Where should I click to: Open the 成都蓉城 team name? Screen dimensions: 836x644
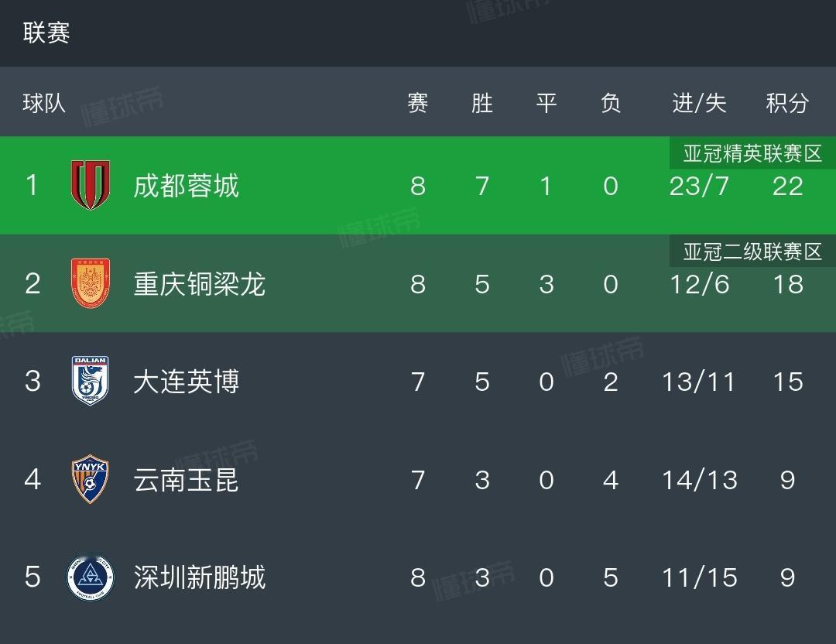click(x=186, y=186)
